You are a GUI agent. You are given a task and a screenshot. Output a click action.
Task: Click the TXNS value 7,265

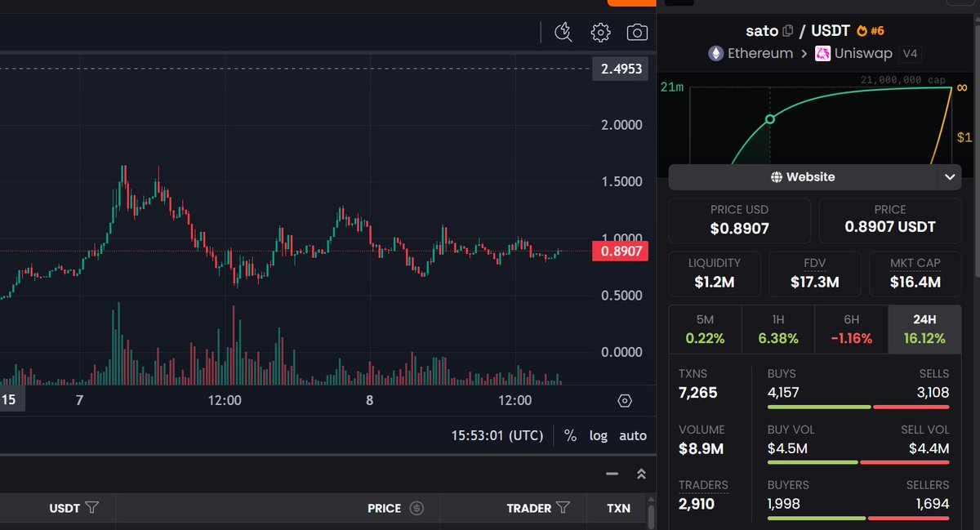pyautogui.click(x=697, y=393)
